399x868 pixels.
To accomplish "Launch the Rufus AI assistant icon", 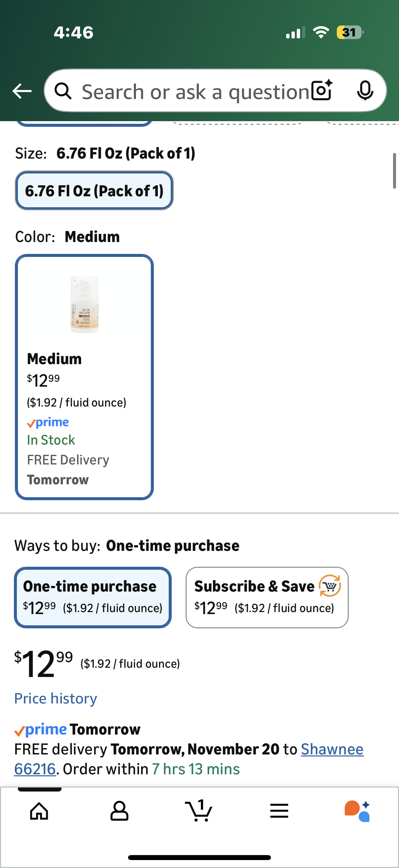I will tap(357, 811).
